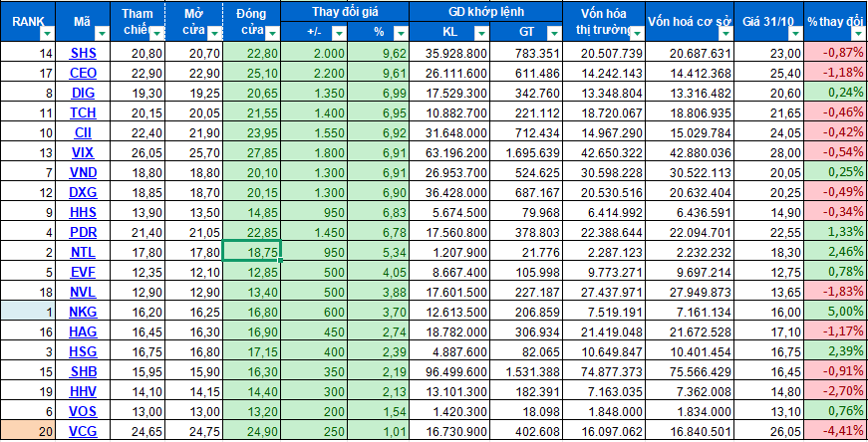Select the 5,00% cell in NKG row
868x442 pixels.
coord(836,312)
